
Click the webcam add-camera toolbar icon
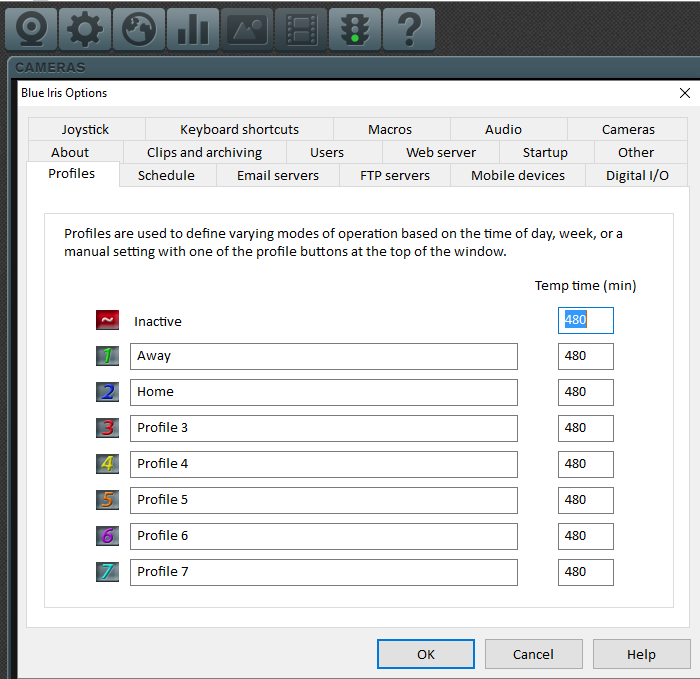coord(31,29)
